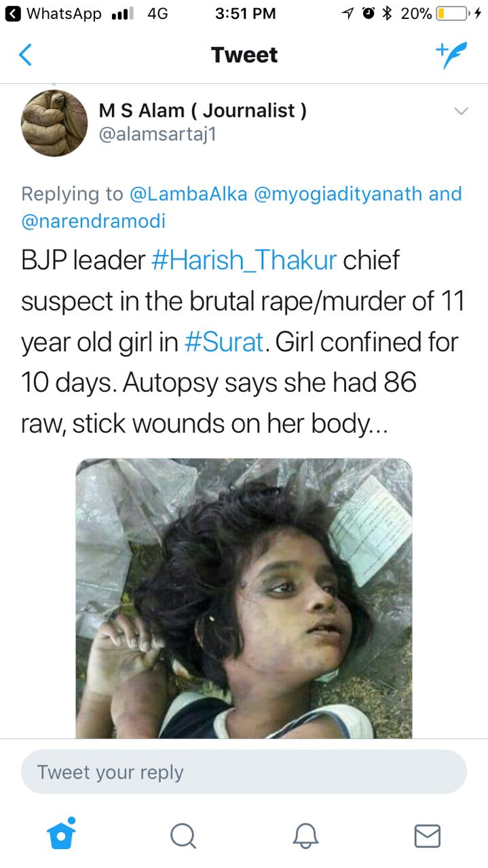The height and width of the screenshot is (868, 488).
Task: Go back using the blue chevron
Action: pos(25,55)
